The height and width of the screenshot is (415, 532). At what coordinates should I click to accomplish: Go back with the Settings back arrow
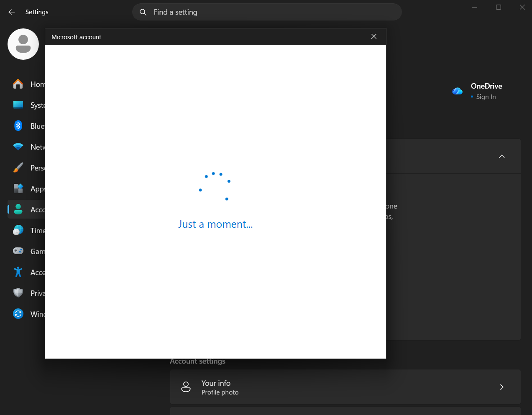coord(12,12)
